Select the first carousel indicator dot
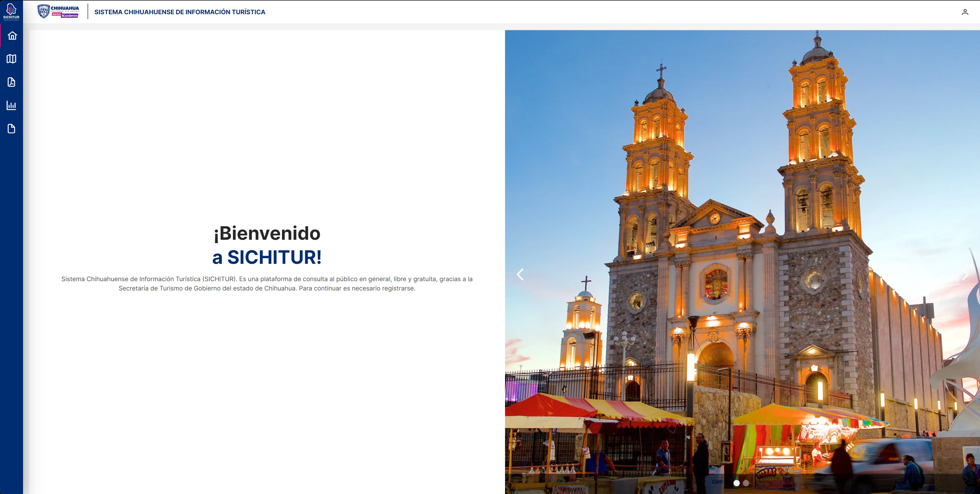 [x=737, y=483]
